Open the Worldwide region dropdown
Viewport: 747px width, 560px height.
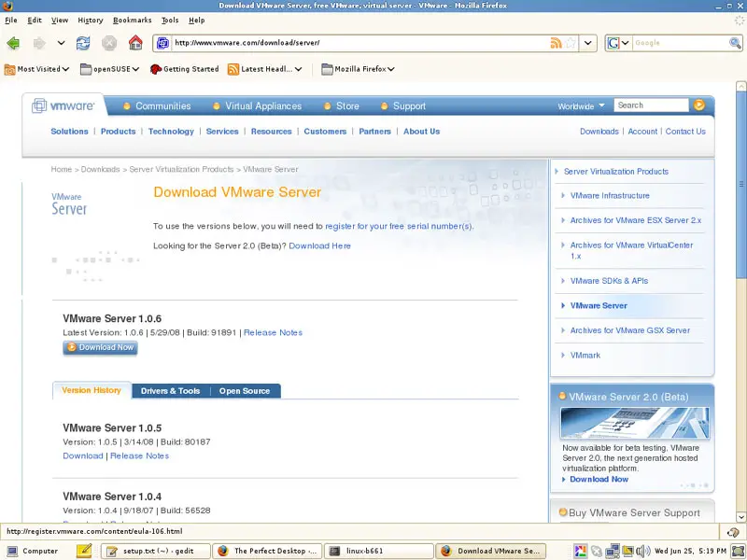(x=581, y=106)
